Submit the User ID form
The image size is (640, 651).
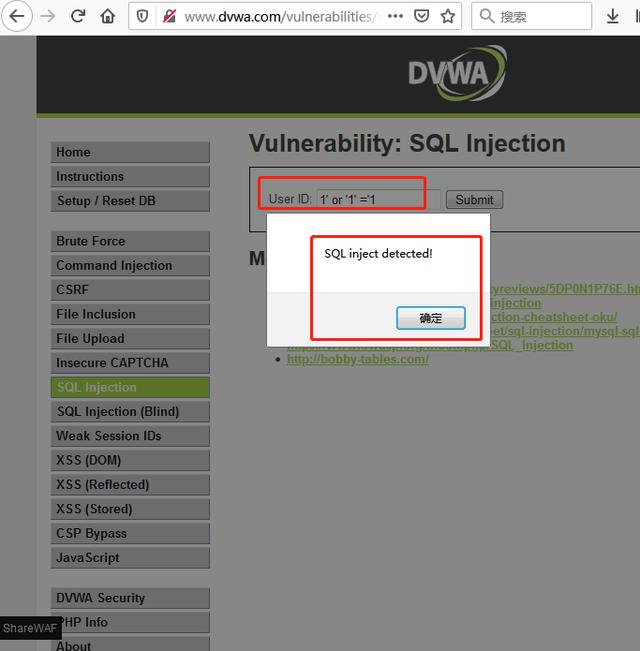point(474,199)
